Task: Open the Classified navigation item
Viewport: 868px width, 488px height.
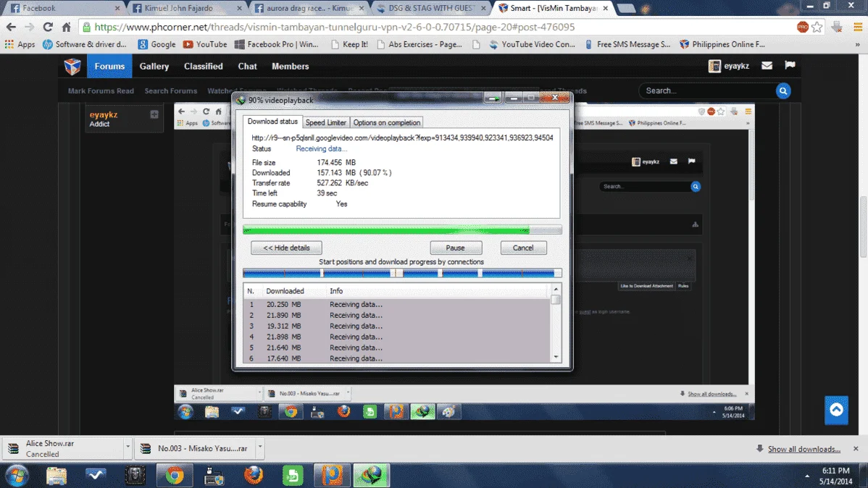Action: (203, 67)
